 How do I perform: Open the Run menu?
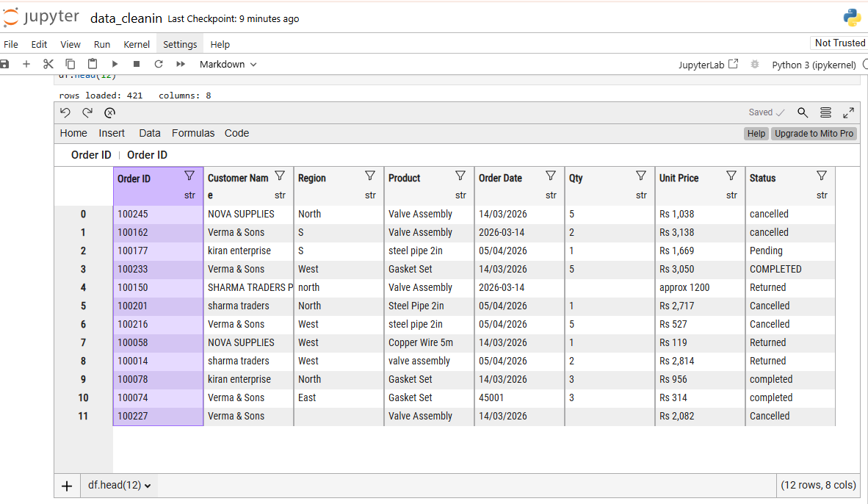click(102, 44)
